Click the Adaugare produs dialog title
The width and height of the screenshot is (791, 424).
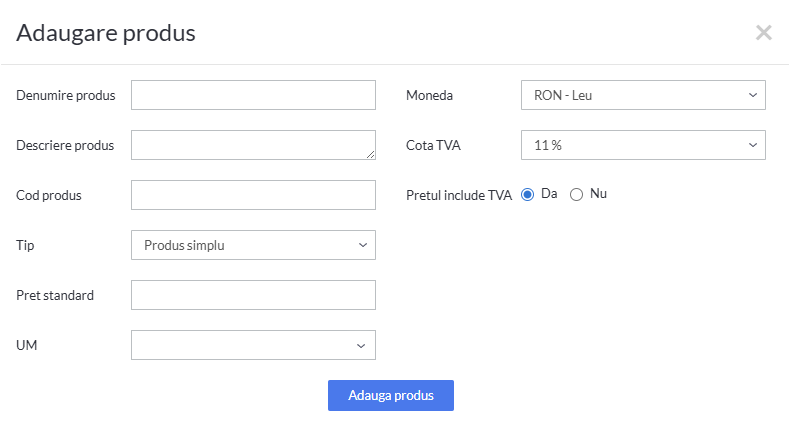pyautogui.click(x=106, y=33)
